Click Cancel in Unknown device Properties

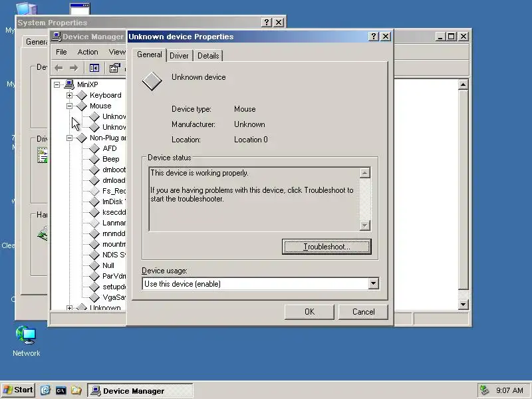[363, 312]
